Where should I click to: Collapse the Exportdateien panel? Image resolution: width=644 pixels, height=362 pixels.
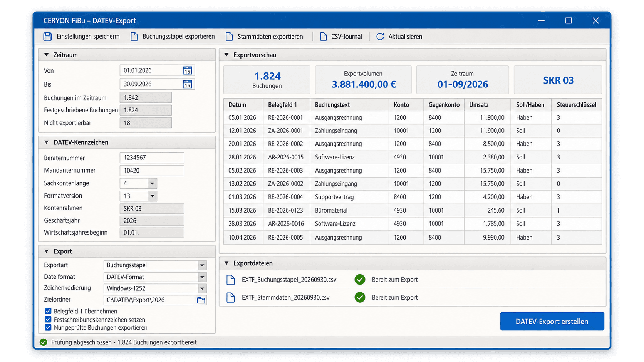click(x=227, y=263)
